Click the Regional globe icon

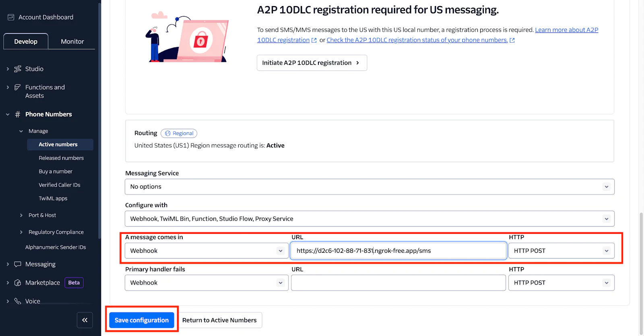pyautogui.click(x=168, y=133)
